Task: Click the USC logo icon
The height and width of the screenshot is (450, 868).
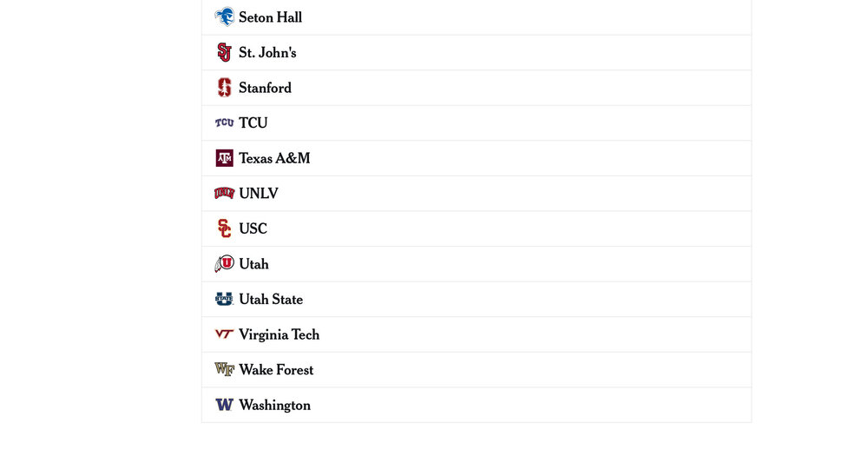Action: tap(224, 228)
